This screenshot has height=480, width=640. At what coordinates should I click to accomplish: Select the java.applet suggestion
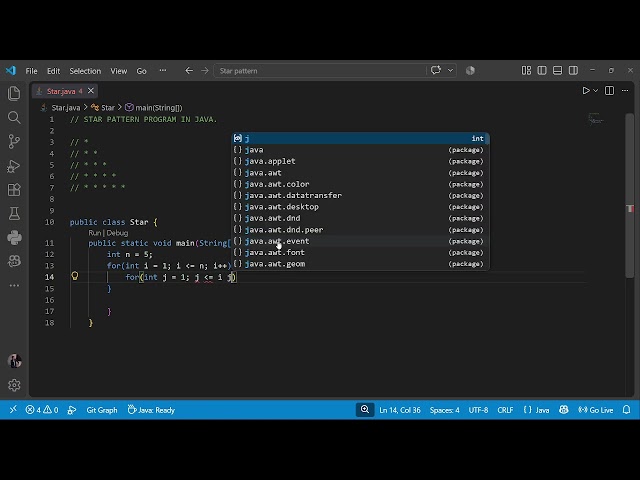(x=360, y=161)
